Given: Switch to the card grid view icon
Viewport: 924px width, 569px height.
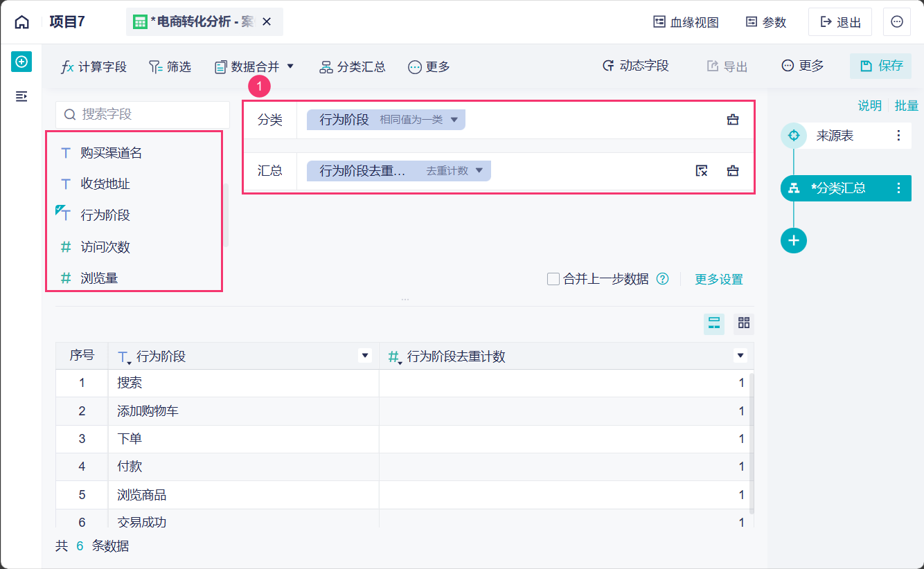Looking at the screenshot, I should point(744,323).
